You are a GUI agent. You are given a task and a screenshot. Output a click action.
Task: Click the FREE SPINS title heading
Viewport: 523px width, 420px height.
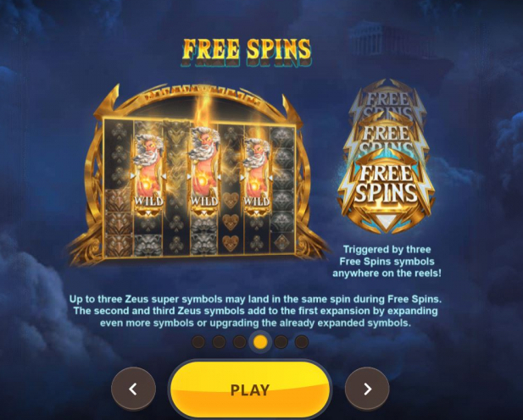[247, 52]
